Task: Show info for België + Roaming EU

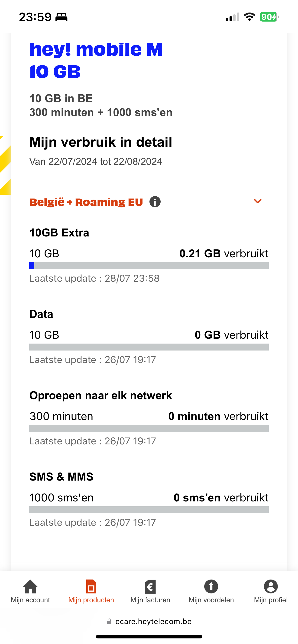Action: pyautogui.click(x=155, y=202)
